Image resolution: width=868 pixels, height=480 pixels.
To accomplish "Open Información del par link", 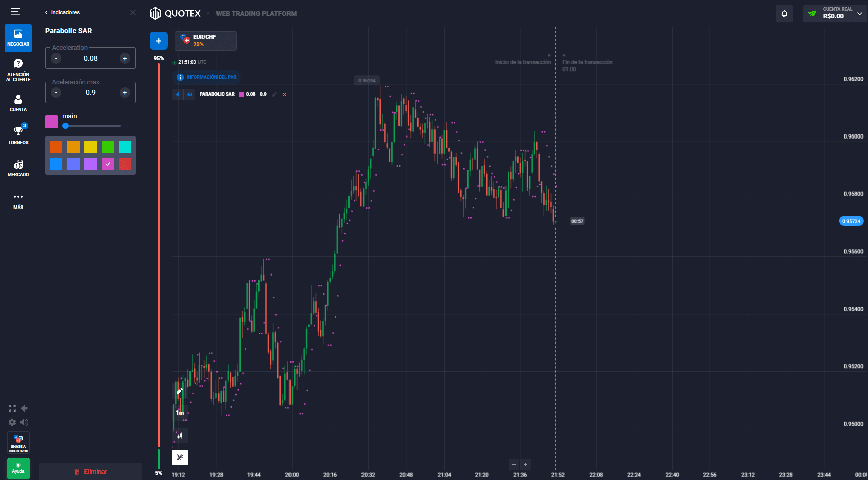I will click(206, 77).
